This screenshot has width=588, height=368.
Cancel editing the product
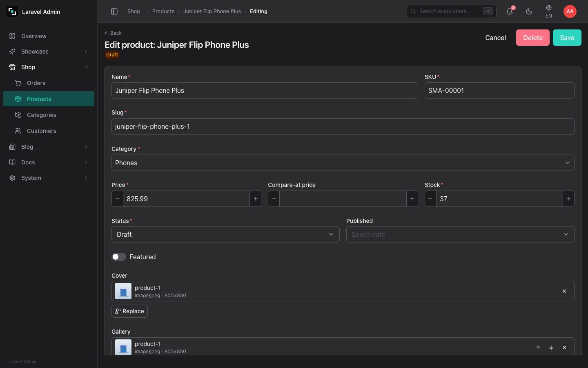click(495, 38)
